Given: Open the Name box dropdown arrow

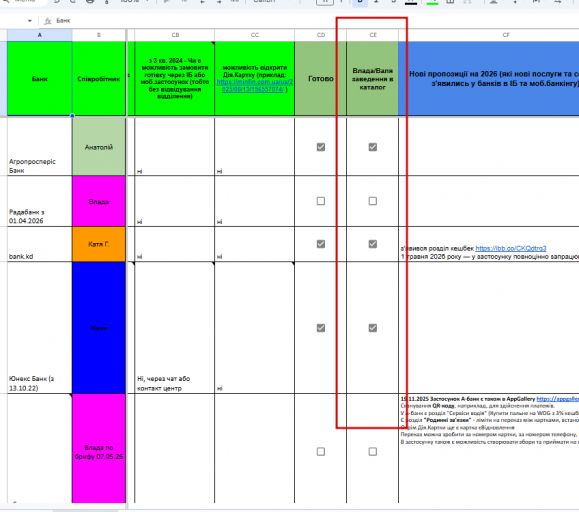Looking at the screenshot, I should click(x=30, y=21).
